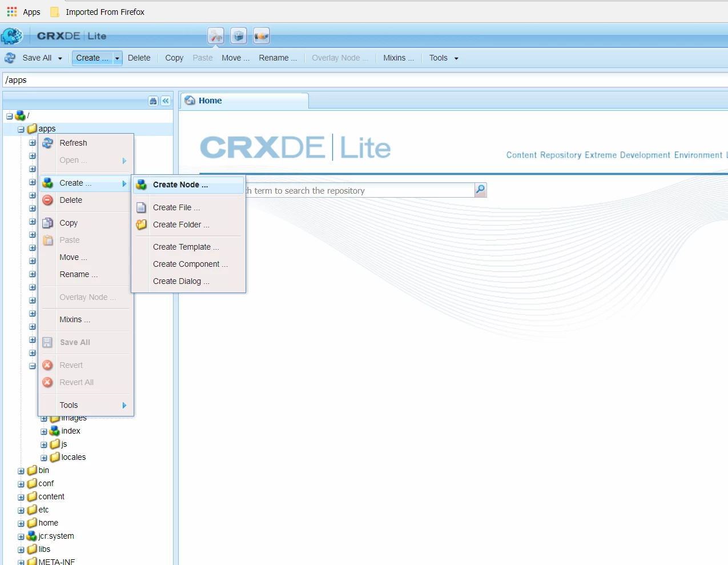Viewport: 728px width, 565px height.
Task: Expand the locales folder
Action: coord(44,458)
